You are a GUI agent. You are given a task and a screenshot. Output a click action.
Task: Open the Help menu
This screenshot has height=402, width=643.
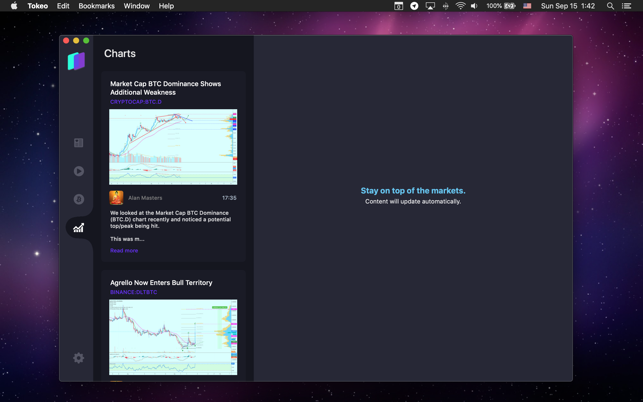click(166, 6)
